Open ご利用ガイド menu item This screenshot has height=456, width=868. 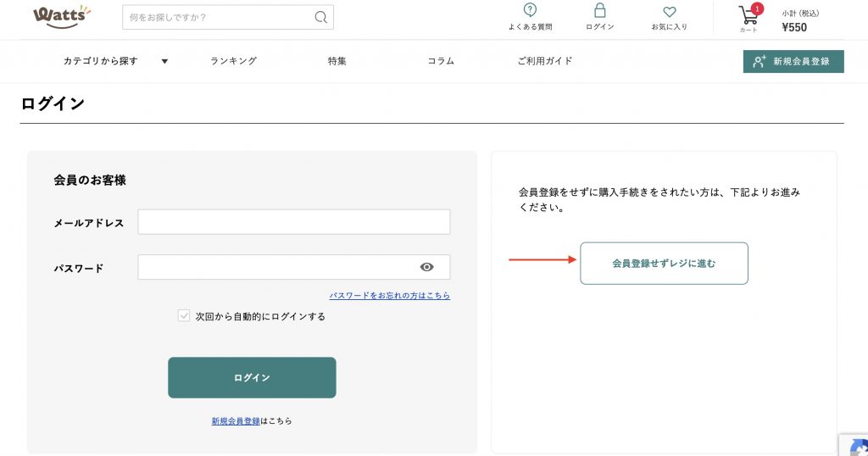coord(545,61)
